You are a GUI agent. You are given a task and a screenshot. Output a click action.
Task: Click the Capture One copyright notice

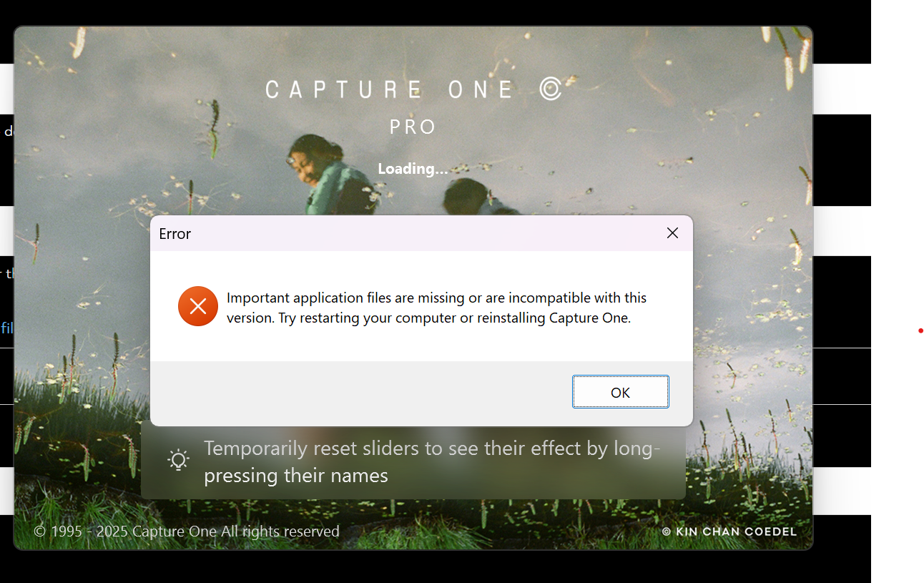coord(187,531)
